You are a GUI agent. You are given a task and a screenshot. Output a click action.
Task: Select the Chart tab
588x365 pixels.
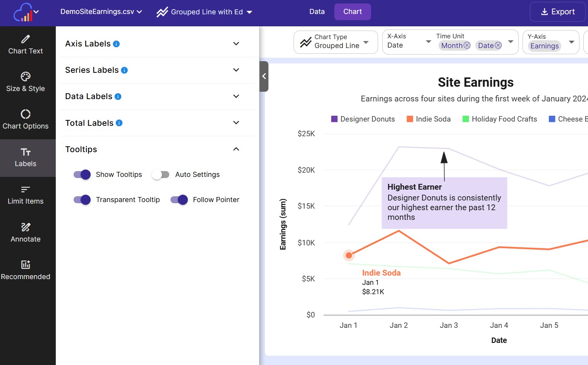[352, 11]
